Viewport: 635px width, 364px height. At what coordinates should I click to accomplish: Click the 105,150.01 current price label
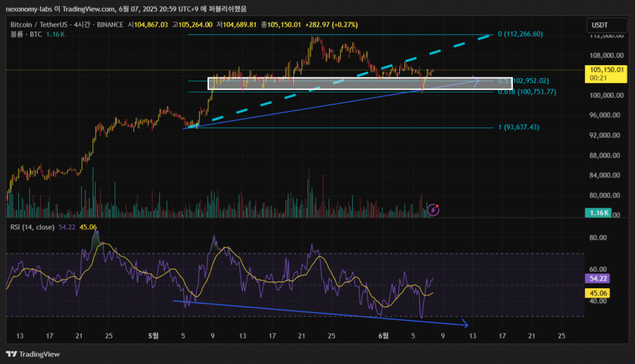[x=606, y=69]
